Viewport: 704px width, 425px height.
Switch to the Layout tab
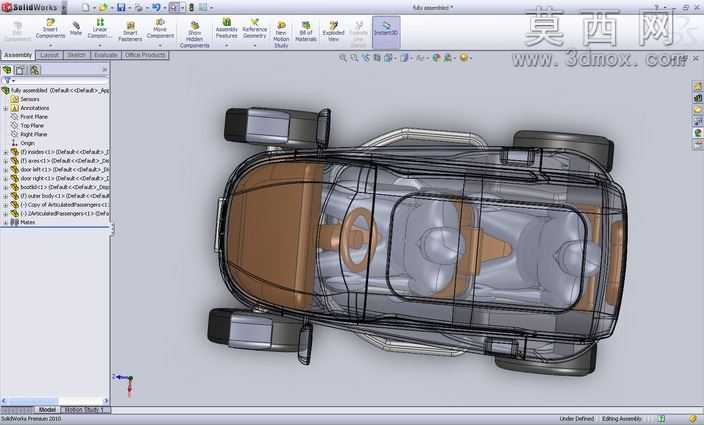[x=49, y=55]
